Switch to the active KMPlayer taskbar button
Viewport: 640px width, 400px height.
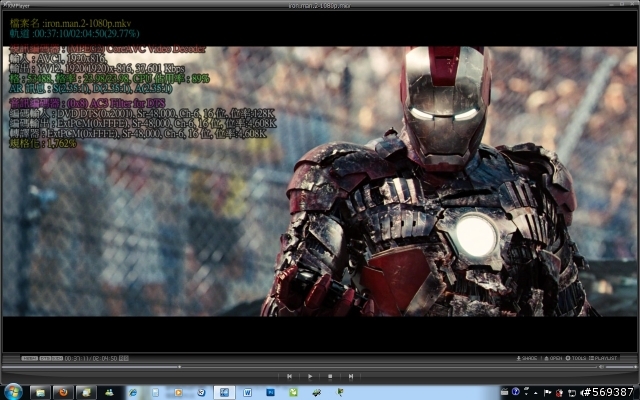[x=224, y=393]
